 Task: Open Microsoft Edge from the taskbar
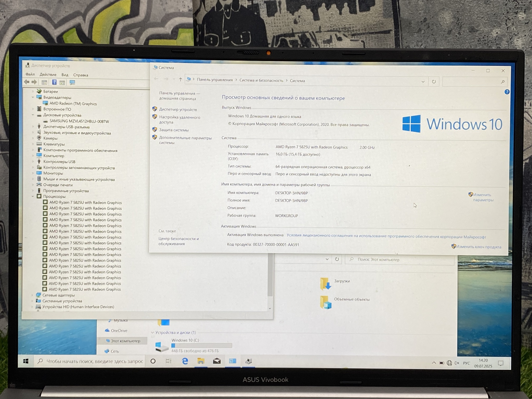[x=185, y=361]
